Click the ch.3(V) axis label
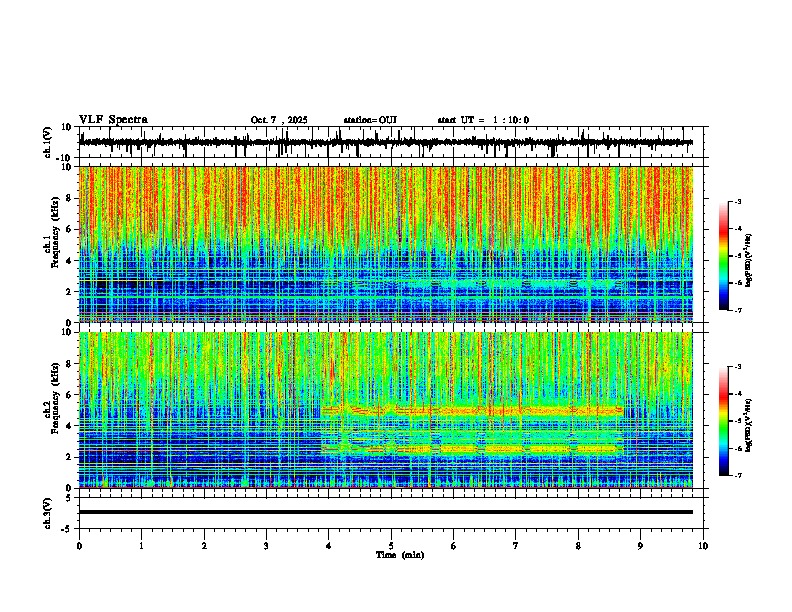Screen dimensions: 792x612 48,513
